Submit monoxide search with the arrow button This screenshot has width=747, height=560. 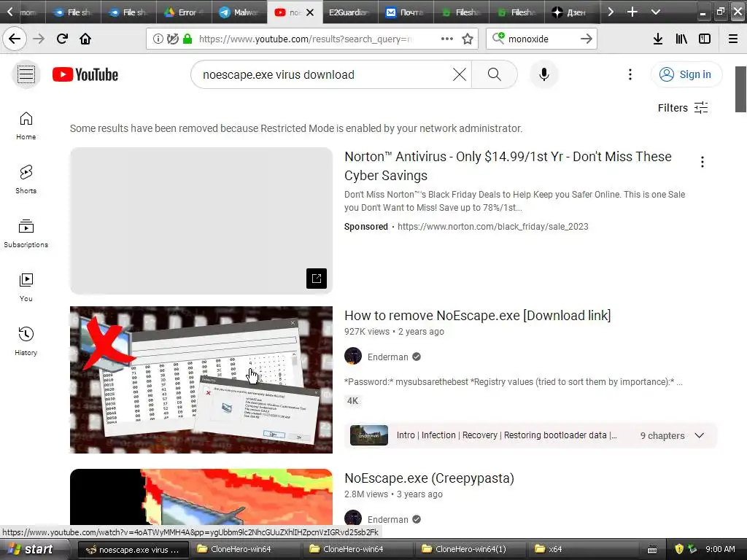[x=587, y=39]
